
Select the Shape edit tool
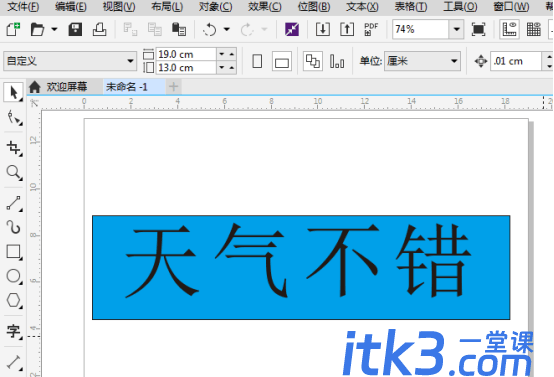pyautogui.click(x=14, y=118)
